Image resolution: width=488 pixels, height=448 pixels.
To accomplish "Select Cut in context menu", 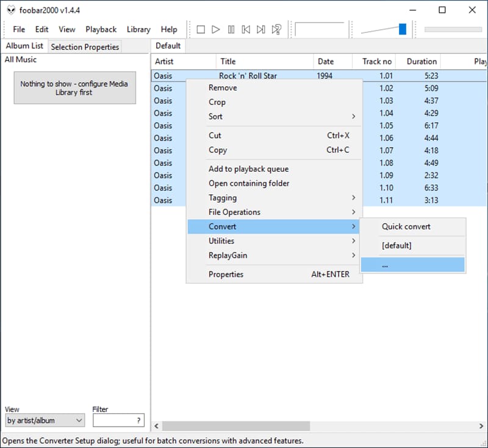I will pyautogui.click(x=274, y=135).
